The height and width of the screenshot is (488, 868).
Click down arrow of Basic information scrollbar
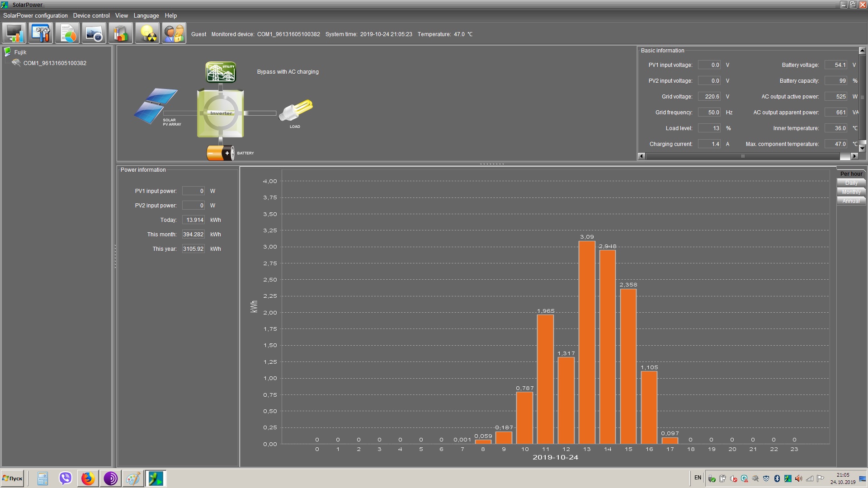(862, 148)
